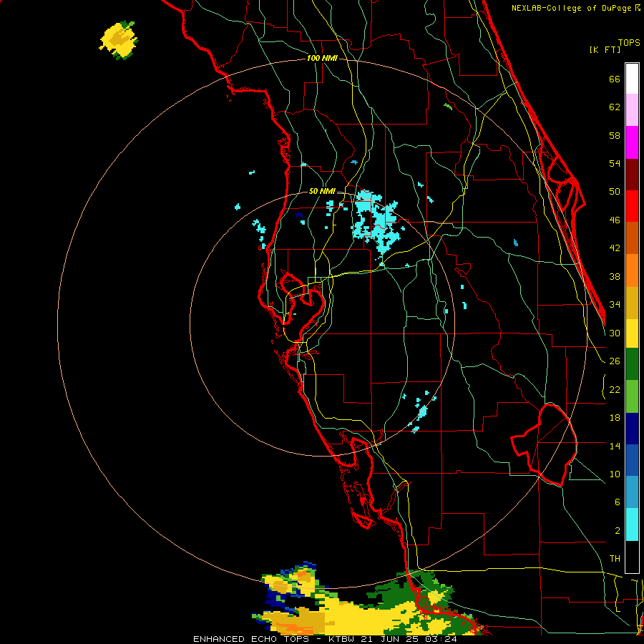This screenshot has height=644, width=644.
Task: Click the 14 legend value
Action: click(615, 446)
